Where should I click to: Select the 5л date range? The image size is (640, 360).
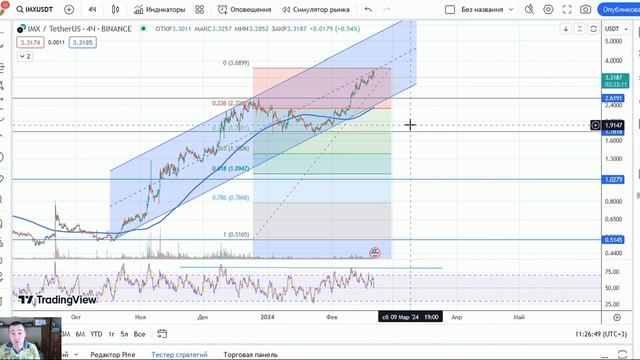pos(124,334)
